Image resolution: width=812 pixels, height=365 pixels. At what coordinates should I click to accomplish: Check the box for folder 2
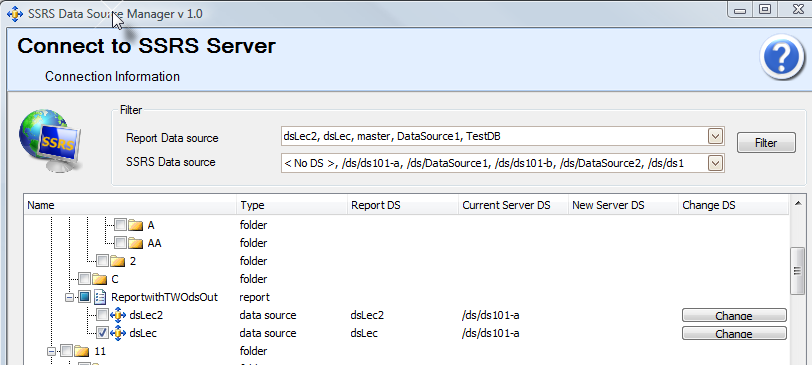(x=103, y=261)
